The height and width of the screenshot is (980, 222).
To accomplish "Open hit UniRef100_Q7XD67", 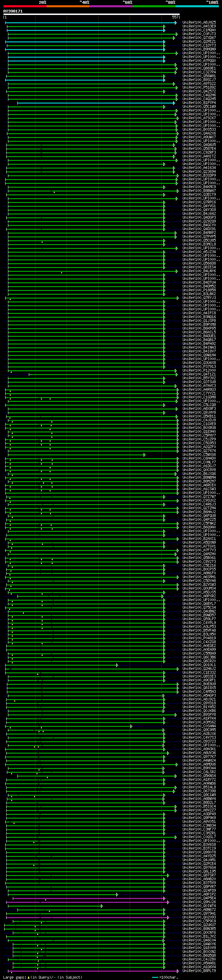I will coord(199,38).
